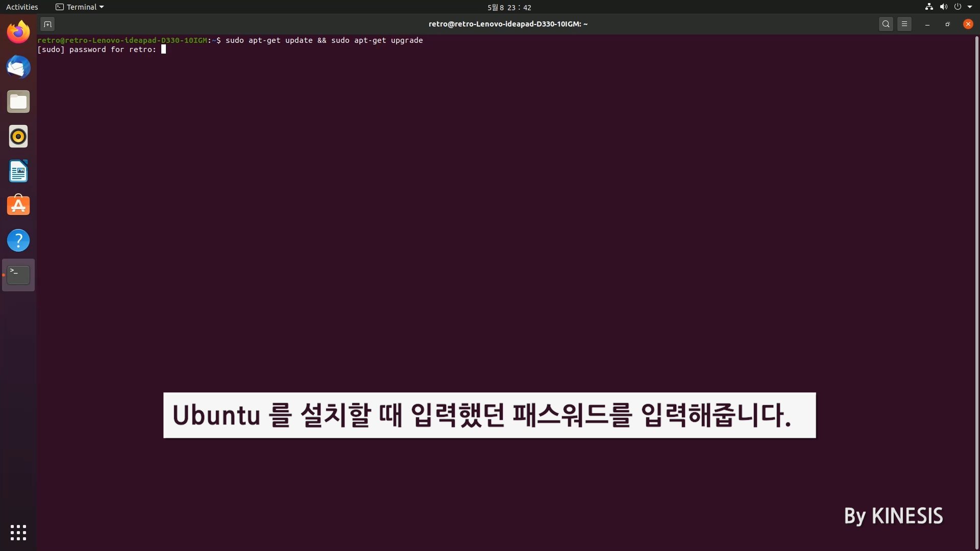Screen dimensions: 980x551
Task: Expand the Terminal app menu
Action: (x=80, y=7)
